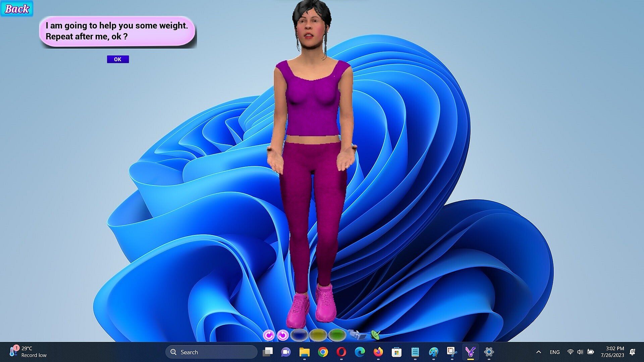The image size is (644, 362).
Task: Open Paint from the taskbar
Action: click(433, 352)
